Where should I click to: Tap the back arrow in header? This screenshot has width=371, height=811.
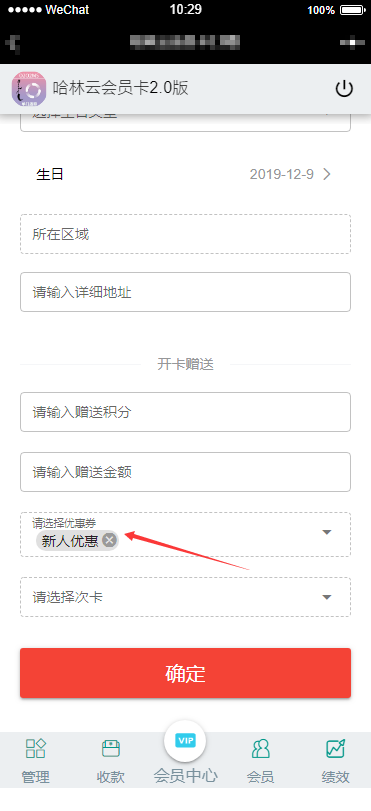tap(12, 42)
